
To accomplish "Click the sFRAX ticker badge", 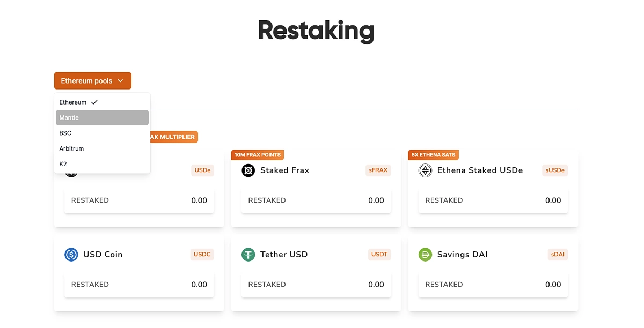I will click(x=378, y=170).
